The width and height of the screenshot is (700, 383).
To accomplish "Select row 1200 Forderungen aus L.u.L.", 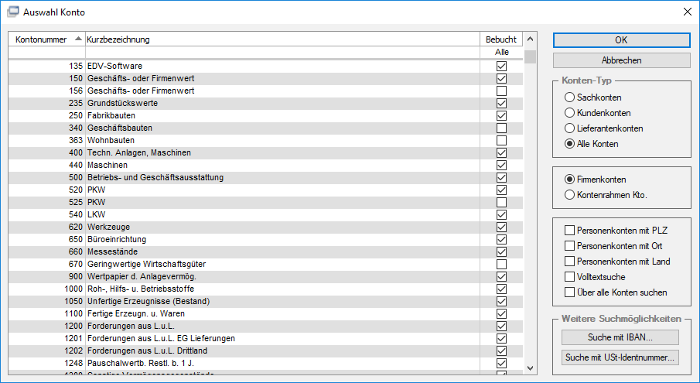I will pos(266,326).
